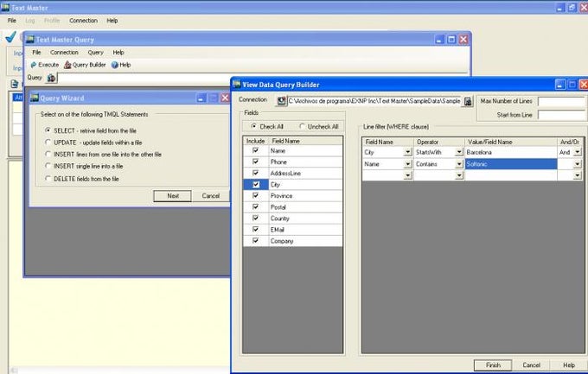This screenshot has height=374, width=588.
Task: Click the Query Wizard title icon
Action: [x=34, y=98]
